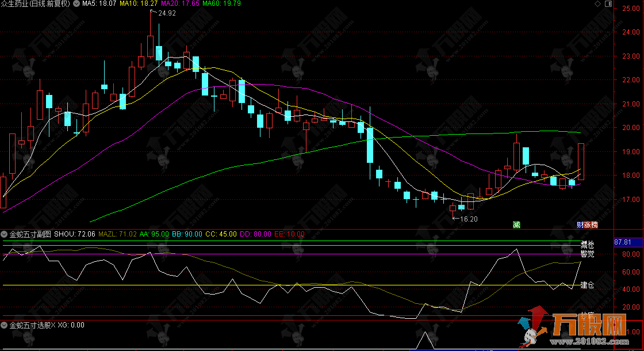The height and width of the screenshot is (351, 644).
Task: Select the MA60 green indicator label
Action: click(221, 3)
